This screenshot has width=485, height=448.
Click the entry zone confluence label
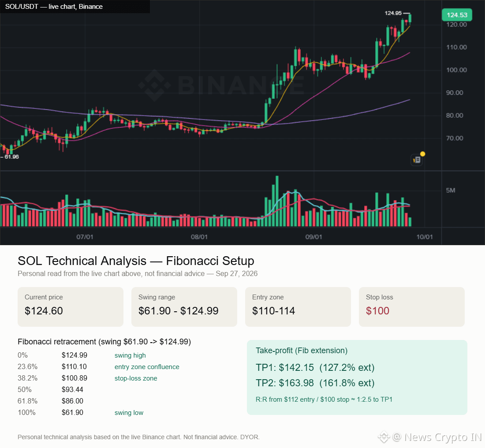pyautogui.click(x=147, y=366)
